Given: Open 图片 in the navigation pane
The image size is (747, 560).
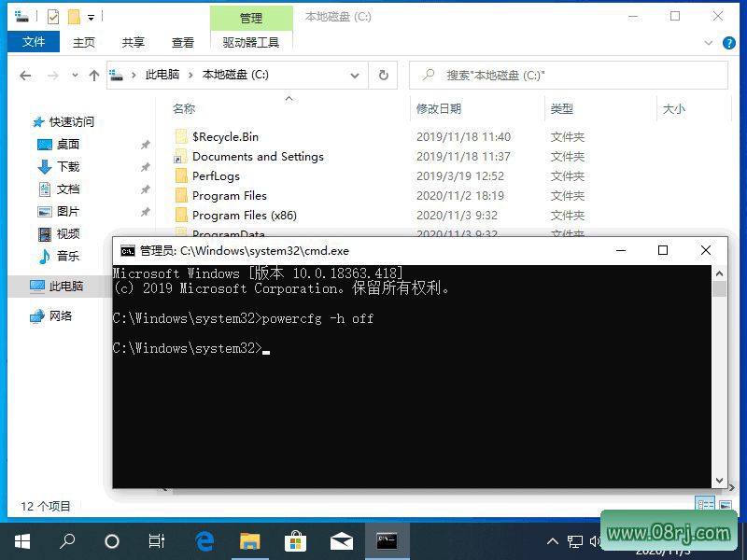Looking at the screenshot, I should tap(67, 212).
